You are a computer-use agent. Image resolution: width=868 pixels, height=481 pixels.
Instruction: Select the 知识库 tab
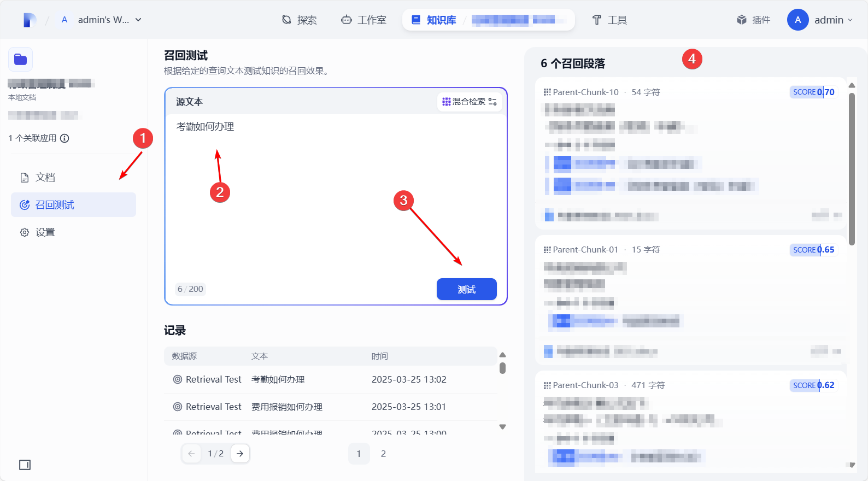[434, 20]
